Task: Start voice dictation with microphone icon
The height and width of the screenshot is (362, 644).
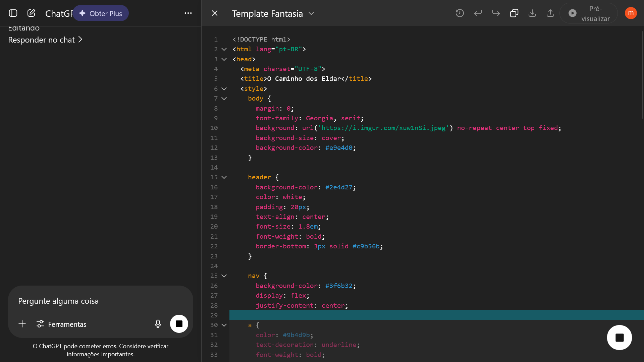Action: (158, 324)
